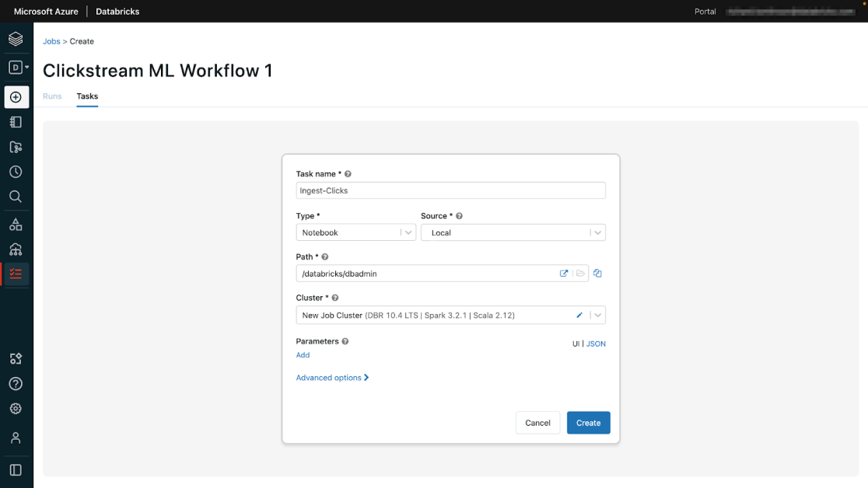
Task: Click the Databricks logo in the sidebar
Action: (16, 39)
